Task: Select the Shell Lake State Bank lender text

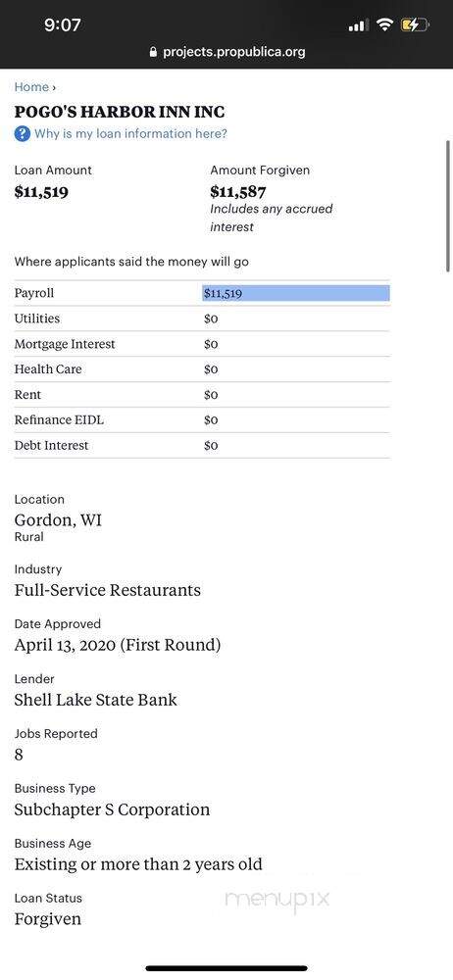Action: pos(96,700)
